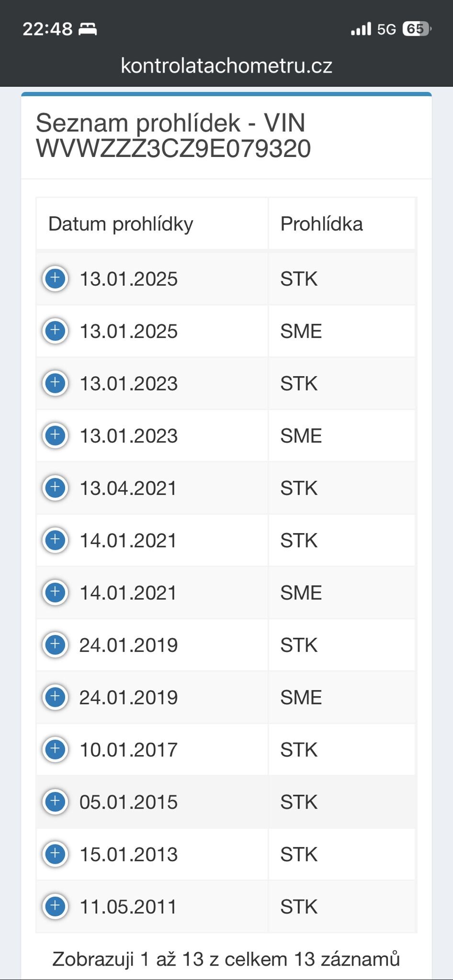Show details for 14.01.2021 STK plus icon

pyautogui.click(x=55, y=540)
